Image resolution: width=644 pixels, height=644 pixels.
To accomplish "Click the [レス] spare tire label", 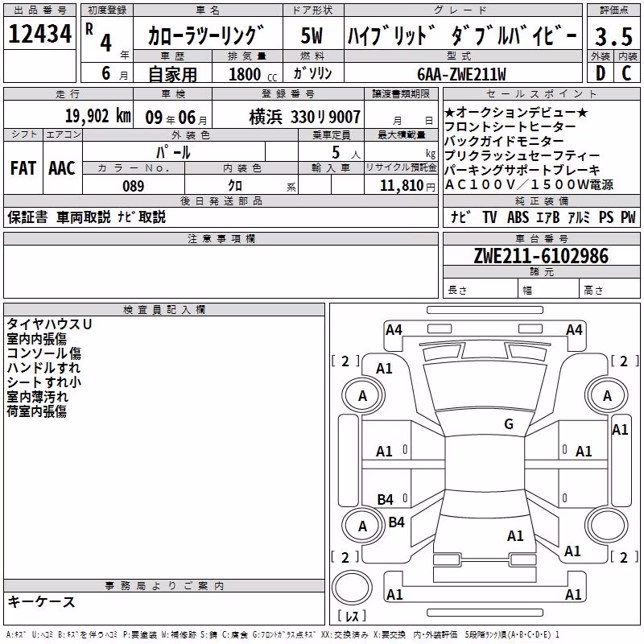I will 352,616.
